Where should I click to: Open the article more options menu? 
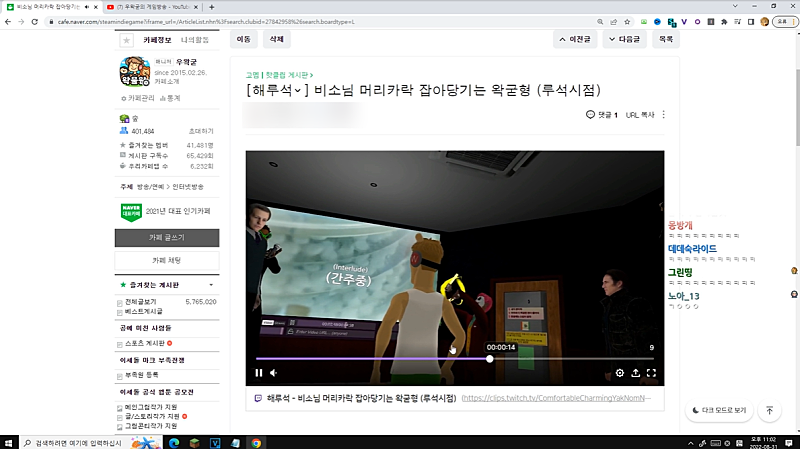(663, 115)
